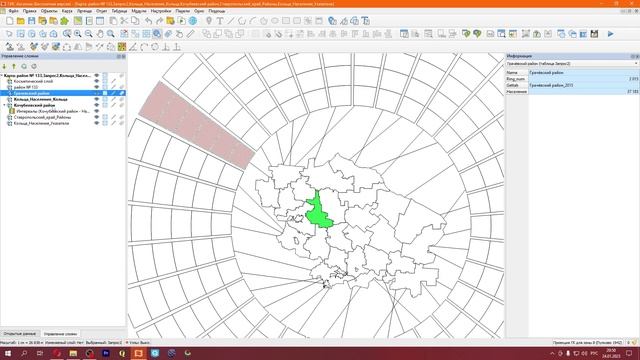
Task: Click the New document icon in the toolbar
Action: click(9, 21)
